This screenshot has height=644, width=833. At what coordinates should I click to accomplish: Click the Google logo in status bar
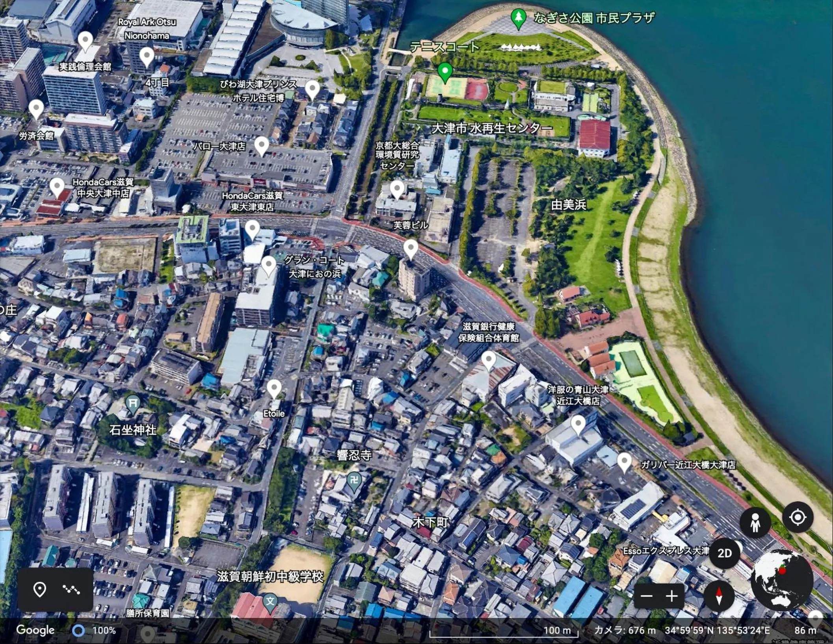point(35,630)
